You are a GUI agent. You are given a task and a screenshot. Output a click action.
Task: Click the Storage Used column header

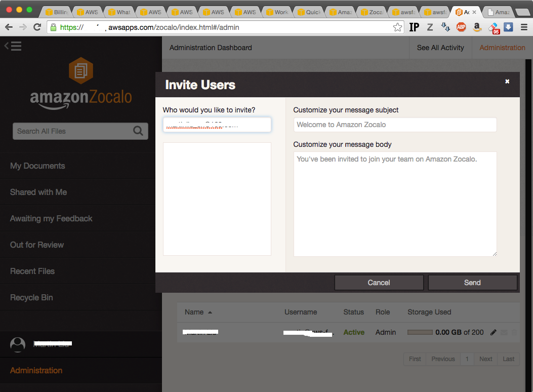429,312
